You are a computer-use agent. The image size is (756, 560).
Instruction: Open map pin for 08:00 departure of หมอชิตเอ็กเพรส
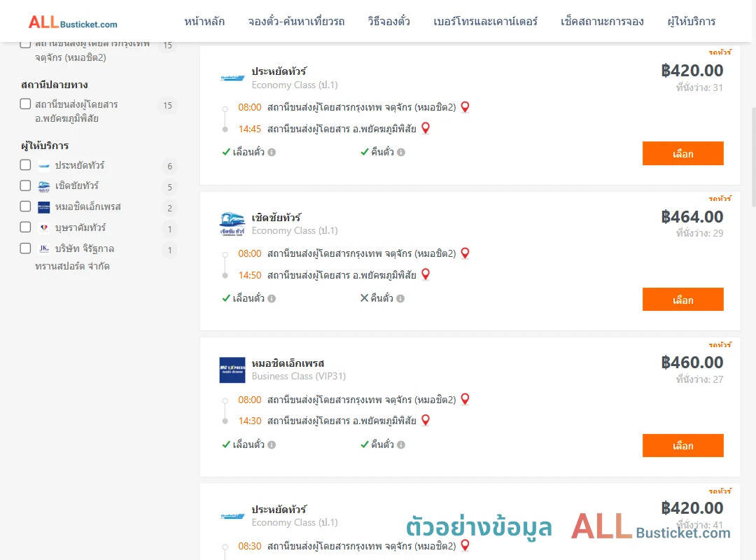(x=465, y=399)
